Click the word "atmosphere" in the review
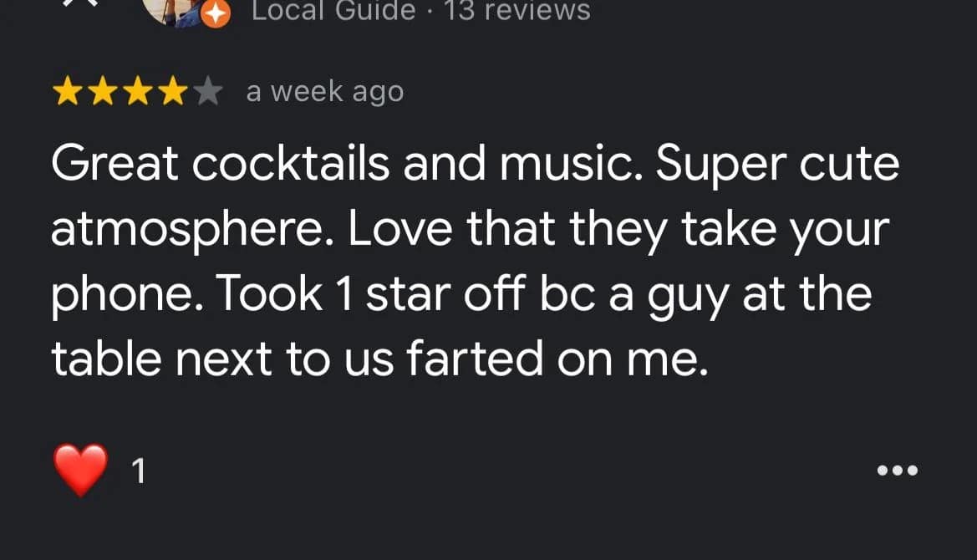This screenshot has width=977, height=560. pyautogui.click(x=192, y=230)
